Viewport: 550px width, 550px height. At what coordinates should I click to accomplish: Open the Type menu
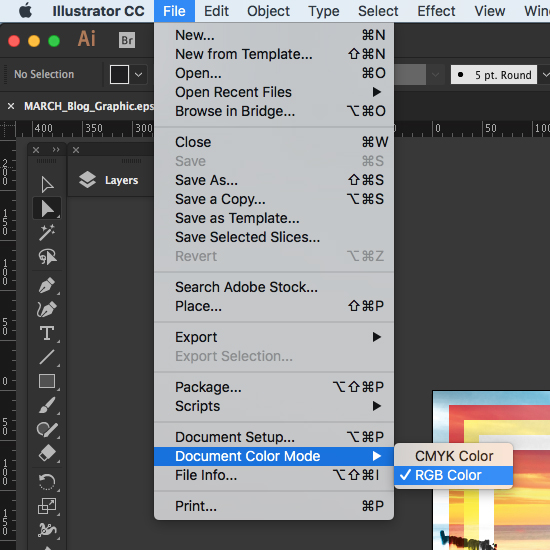[324, 11]
